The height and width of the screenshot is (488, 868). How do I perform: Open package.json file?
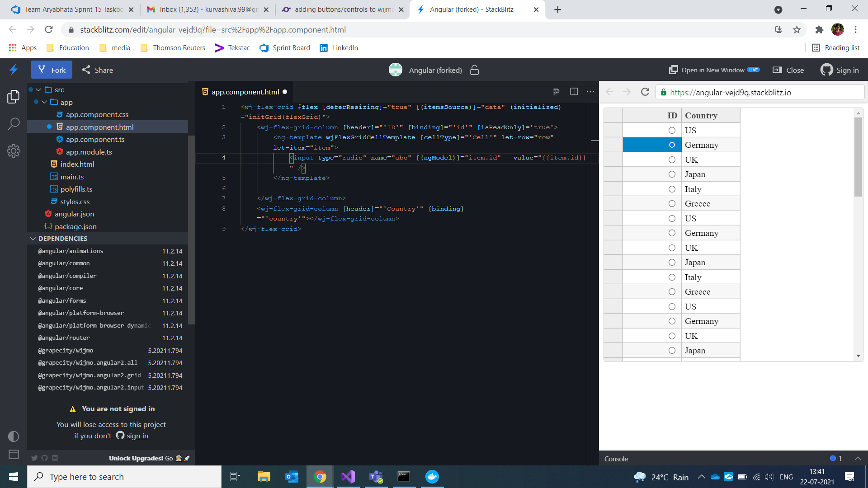tap(75, 226)
